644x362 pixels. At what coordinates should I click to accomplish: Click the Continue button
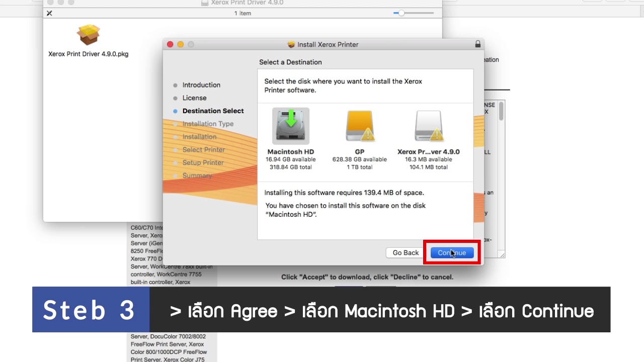click(452, 252)
